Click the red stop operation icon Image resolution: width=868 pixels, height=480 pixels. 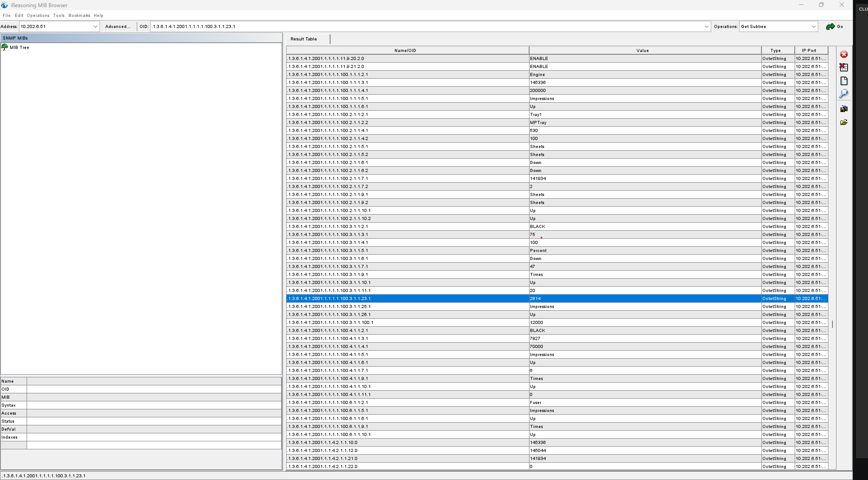(844, 54)
